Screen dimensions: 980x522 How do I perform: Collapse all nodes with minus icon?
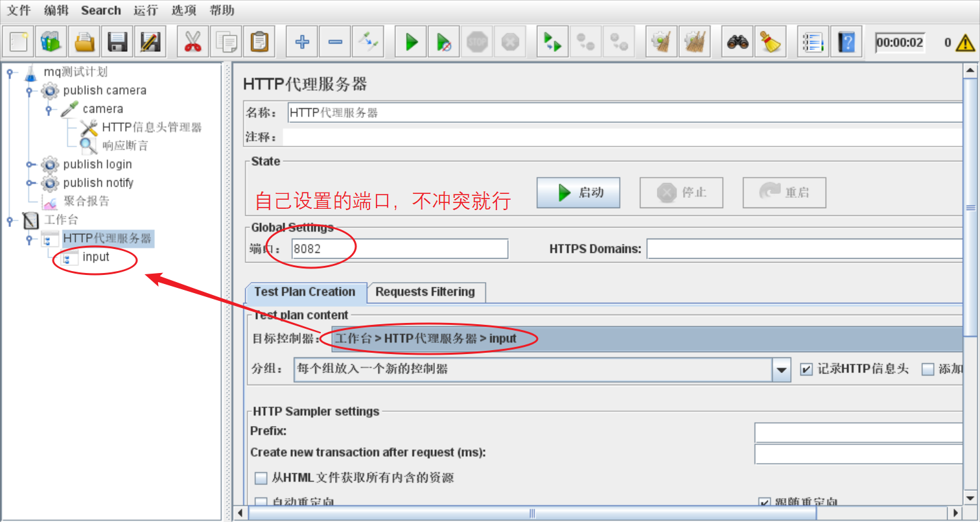[x=335, y=43]
